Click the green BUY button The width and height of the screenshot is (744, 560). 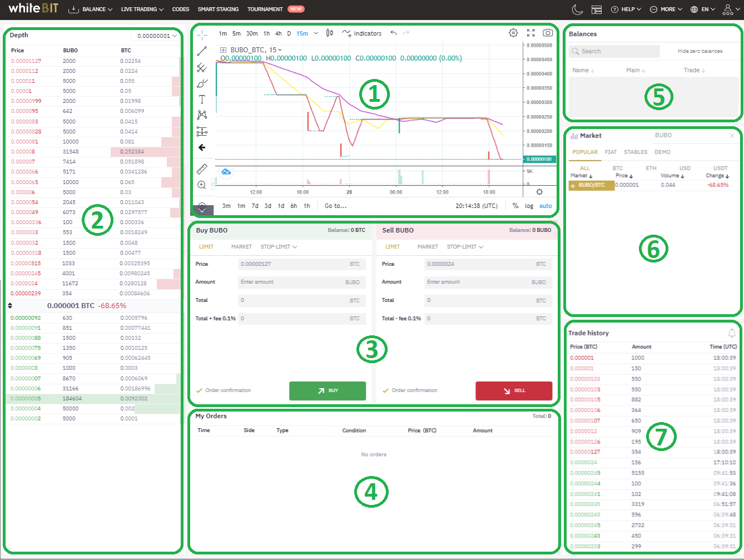(328, 390)
